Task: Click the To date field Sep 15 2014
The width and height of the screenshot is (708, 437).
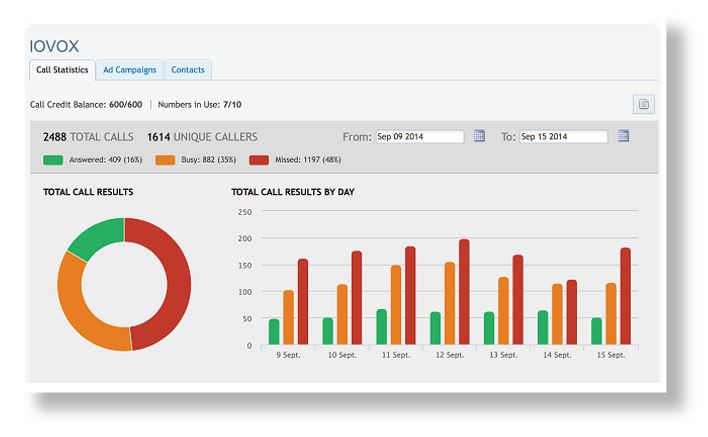Action: coord(564,136)
